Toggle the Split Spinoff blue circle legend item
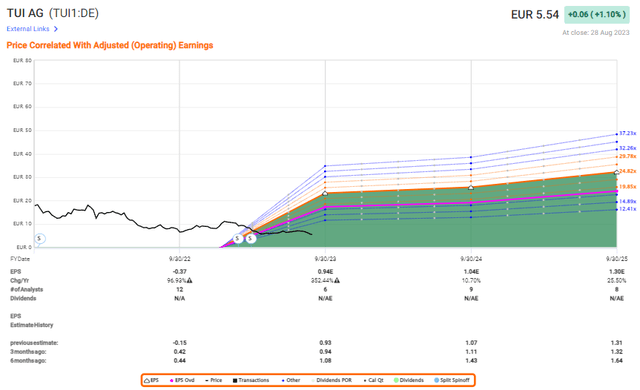Image resolution: width=640 pixels, height=390 pixels. tap(452, 380)
